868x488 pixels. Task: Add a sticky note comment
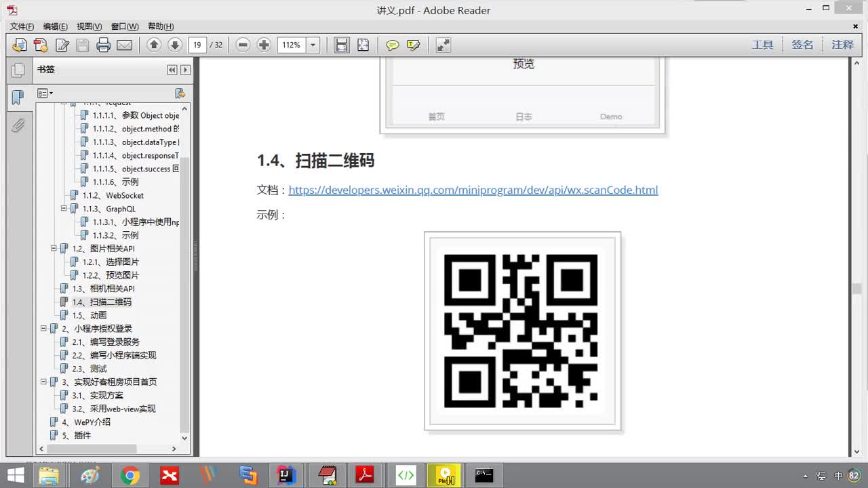[393, 45]
